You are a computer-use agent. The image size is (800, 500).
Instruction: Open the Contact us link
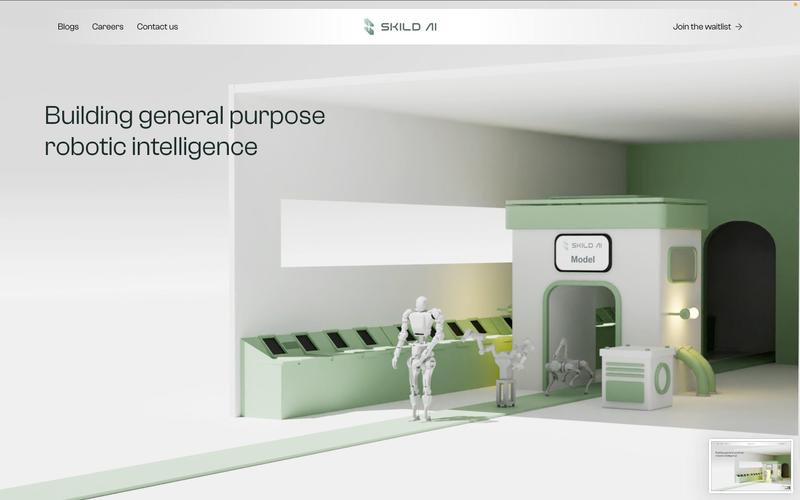point(157,27)
